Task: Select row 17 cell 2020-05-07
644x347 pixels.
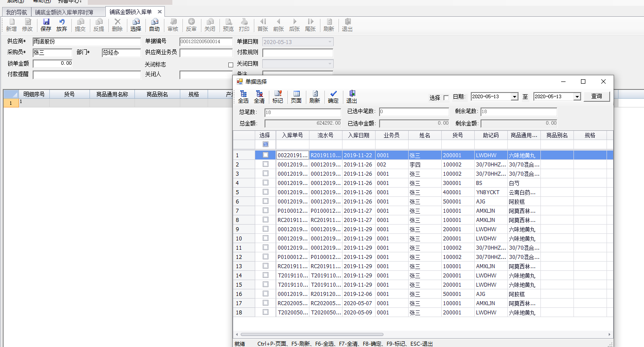Action: 359,303
